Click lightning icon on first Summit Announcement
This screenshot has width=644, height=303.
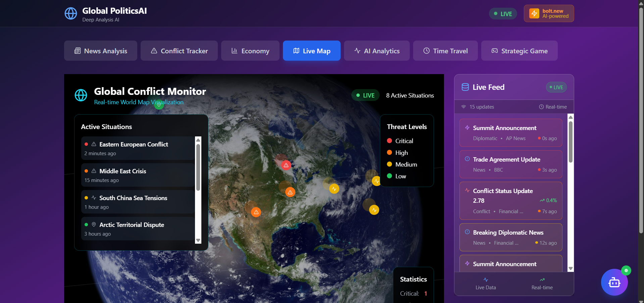[x=467, y=128]
